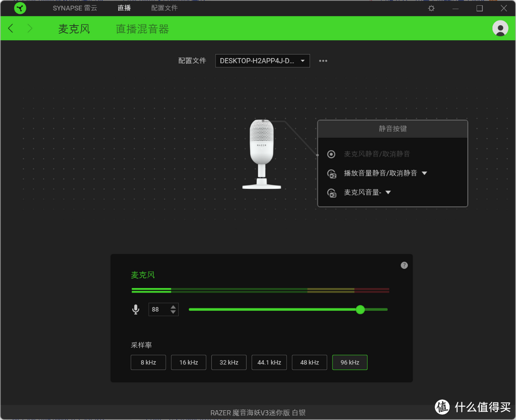Image resolution: width=516 pixels, height=420 pixels.
Task: Increase mic volume with up stepper arrow
Action: point(173,307)
